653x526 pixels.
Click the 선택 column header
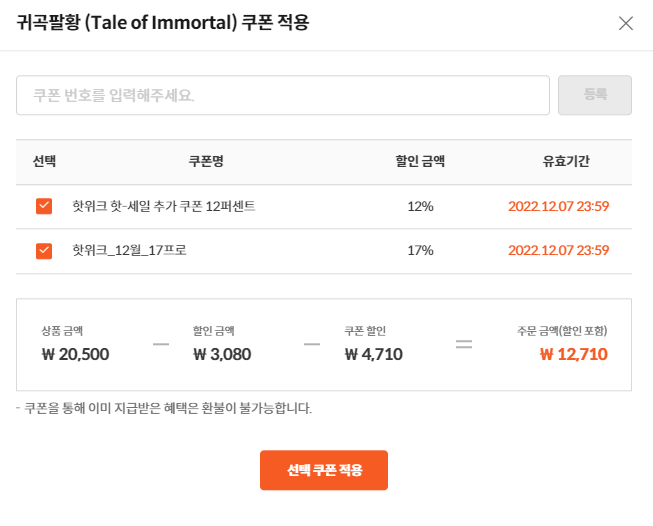pyautogui.click(x=44, y=161)
